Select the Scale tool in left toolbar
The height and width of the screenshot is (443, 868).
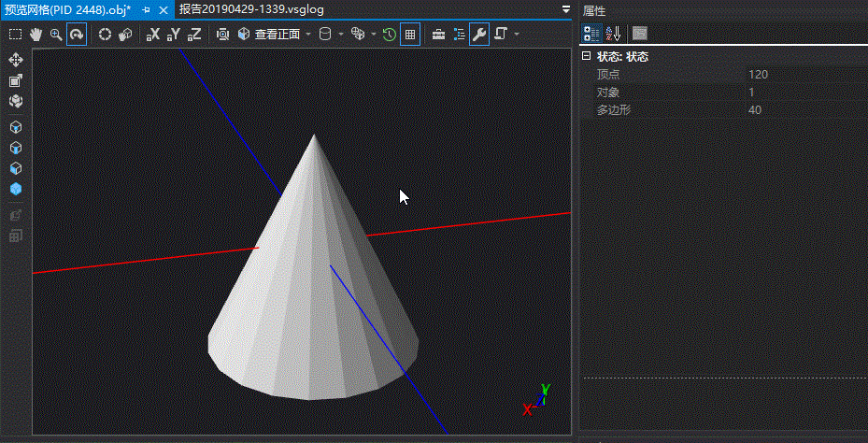(16, 80)
